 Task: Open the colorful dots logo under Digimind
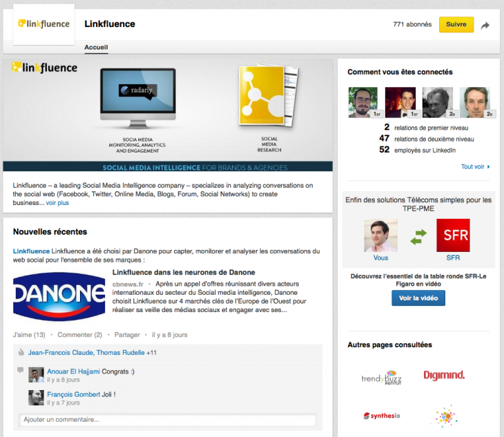pos(445,416)
